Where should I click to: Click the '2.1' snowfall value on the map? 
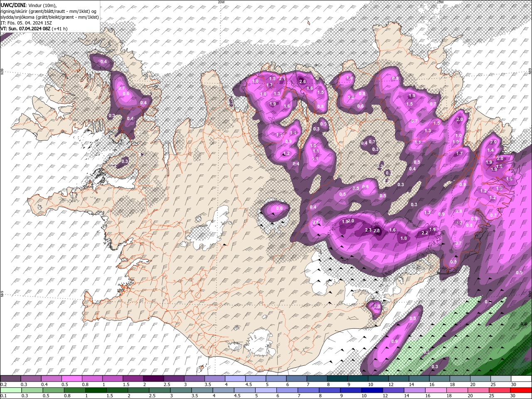pyautogui.click(x=282, y=79)
